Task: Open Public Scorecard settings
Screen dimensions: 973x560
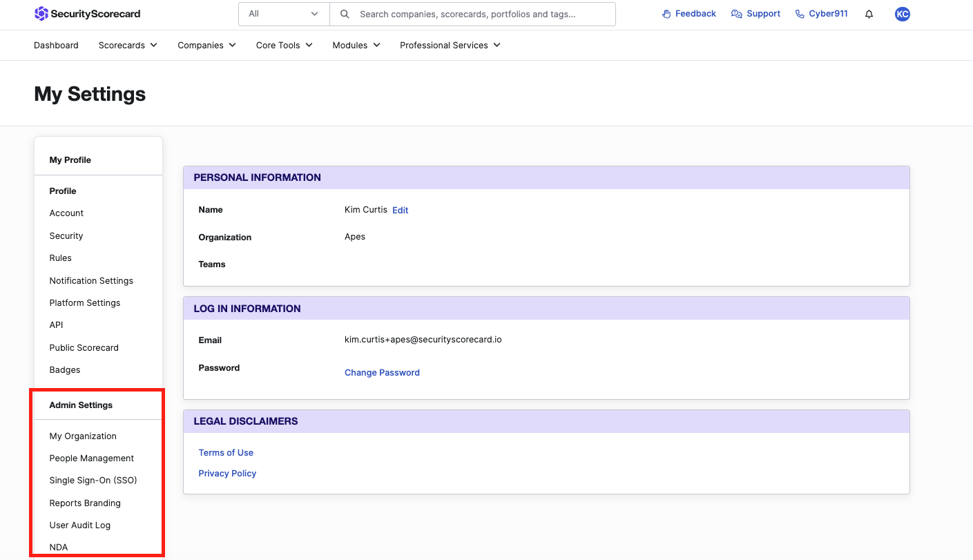Action: 84,347
